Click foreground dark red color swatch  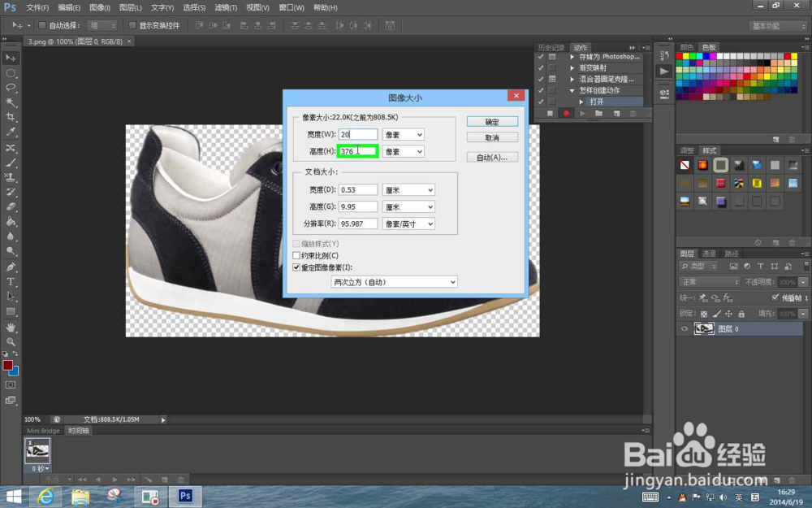click(7, 365)
